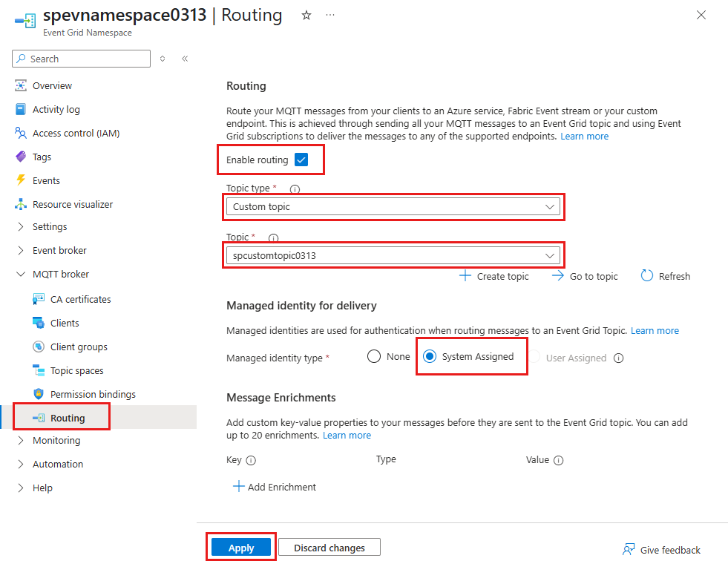Click Apply to save routing changes
This screenshot has width=728, height=561.
pyautogui.click(x=240, y=546)
